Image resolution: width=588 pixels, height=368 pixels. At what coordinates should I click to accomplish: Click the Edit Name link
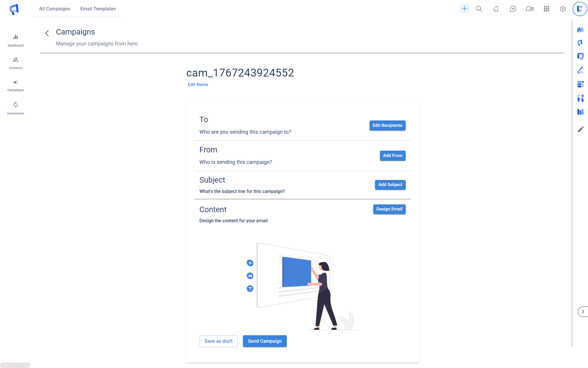click(x=198, y=85)
